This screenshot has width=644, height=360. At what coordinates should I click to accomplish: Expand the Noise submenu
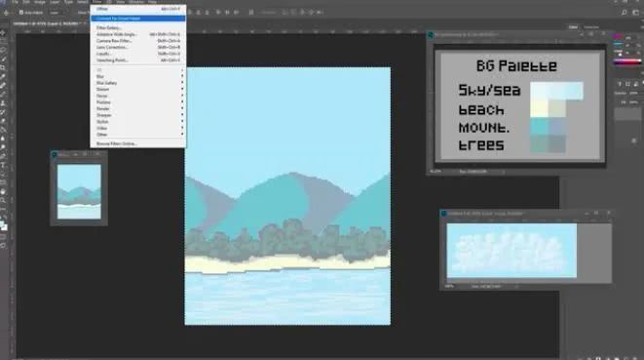tap(138, 96)
